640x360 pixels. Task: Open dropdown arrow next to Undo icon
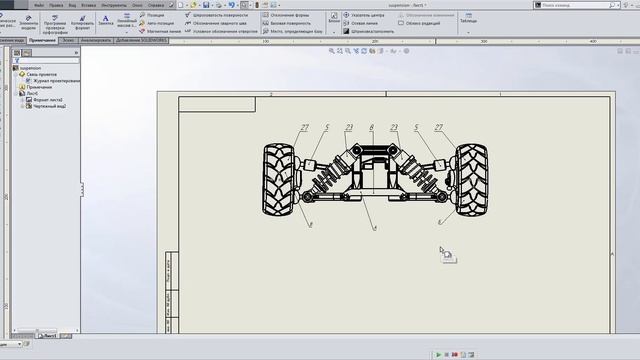(x=237, y=5)
